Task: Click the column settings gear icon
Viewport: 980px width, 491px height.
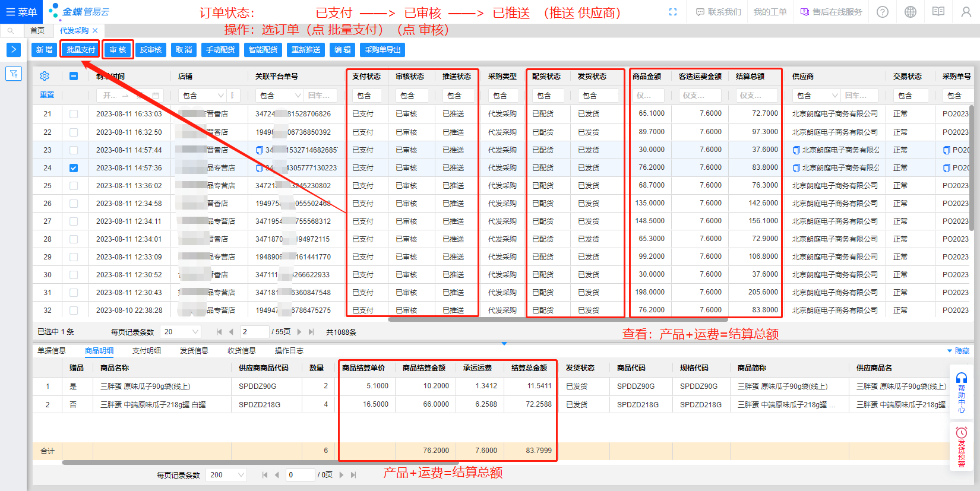Action: click(45, 76)
